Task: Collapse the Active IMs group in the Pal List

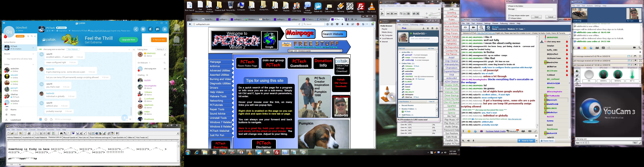Action: coord(400,52)
